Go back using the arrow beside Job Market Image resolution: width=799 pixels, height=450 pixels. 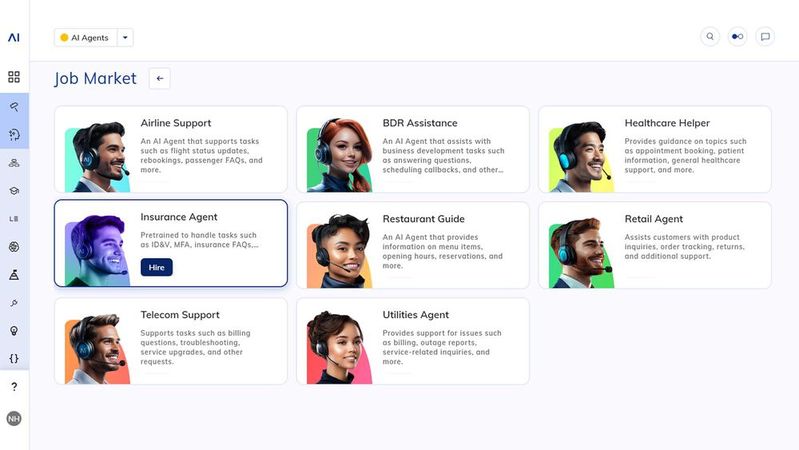[x=159, y=78]
